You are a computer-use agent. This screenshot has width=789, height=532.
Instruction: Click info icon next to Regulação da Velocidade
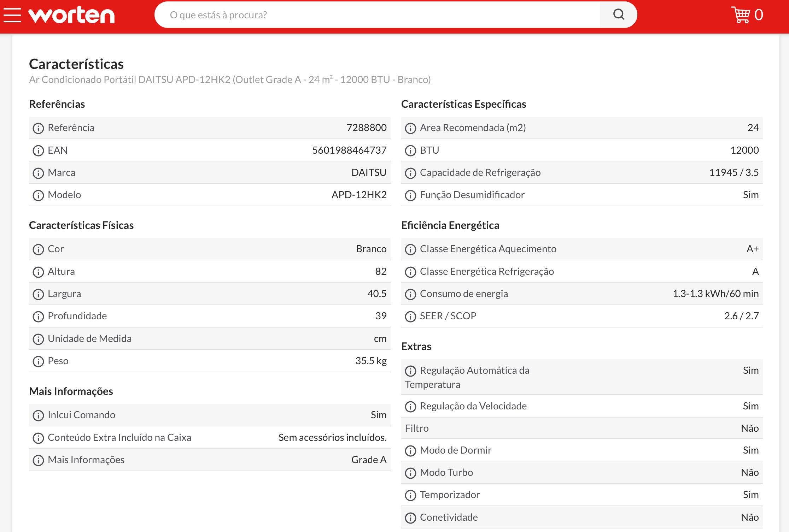click(410, 407)
